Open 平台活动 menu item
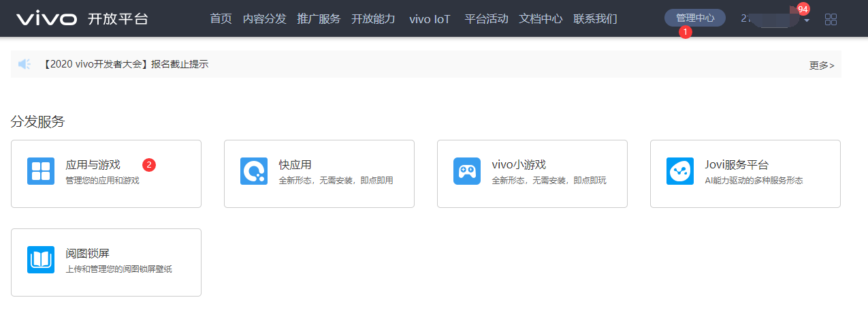868x317 pixels. point(486,18)
